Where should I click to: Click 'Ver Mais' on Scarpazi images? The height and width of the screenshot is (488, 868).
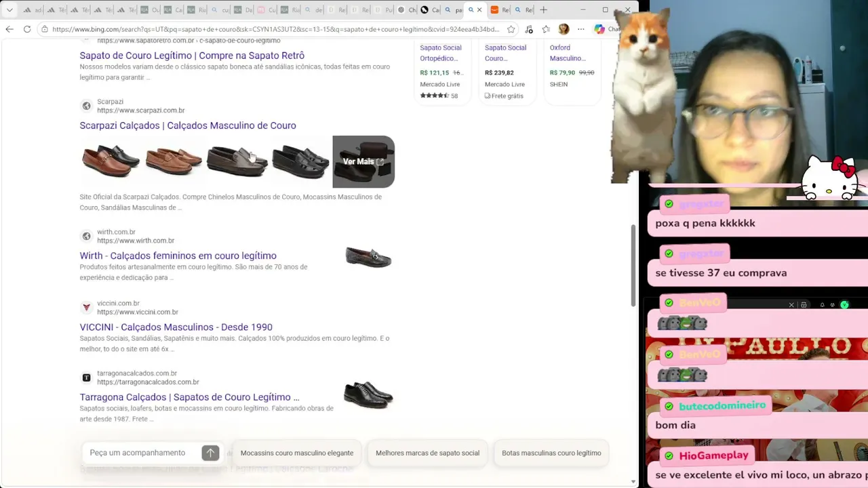(363, 161)
